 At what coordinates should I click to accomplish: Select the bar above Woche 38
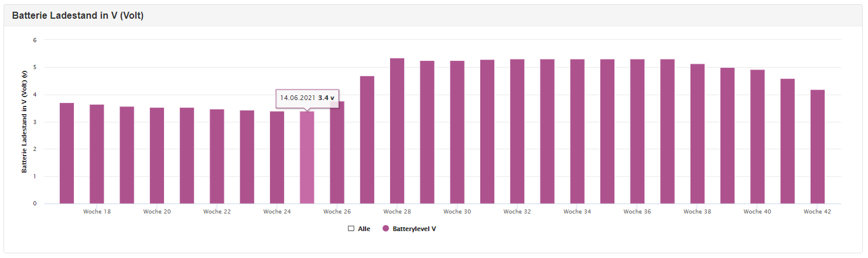[698, 134]
